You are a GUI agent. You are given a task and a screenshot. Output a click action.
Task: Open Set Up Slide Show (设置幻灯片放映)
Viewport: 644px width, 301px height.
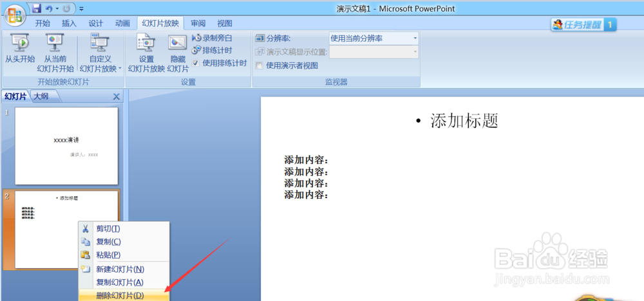pyautogui.click(x=147, y=53)
